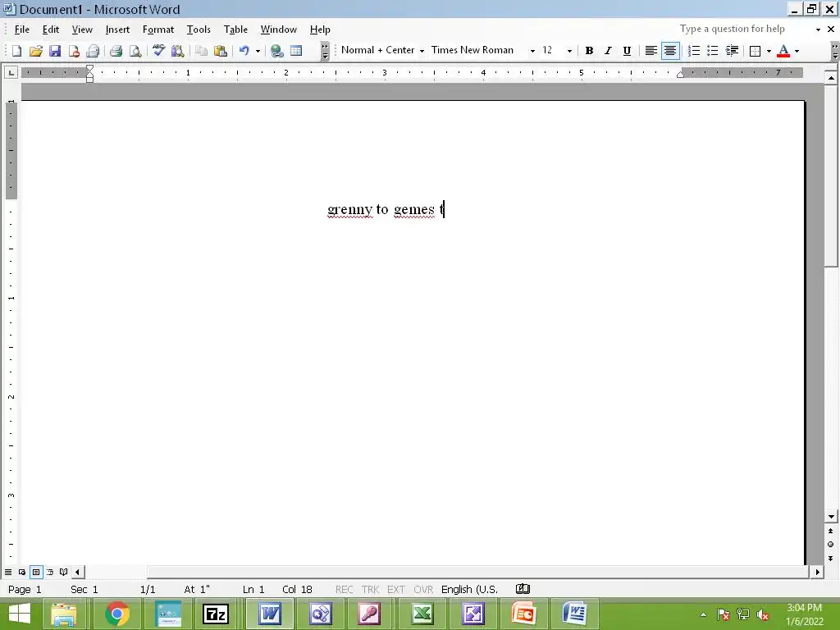This screenshot has width=840, height=630.
Task: Open the File menu
Action: click(22, 30)
